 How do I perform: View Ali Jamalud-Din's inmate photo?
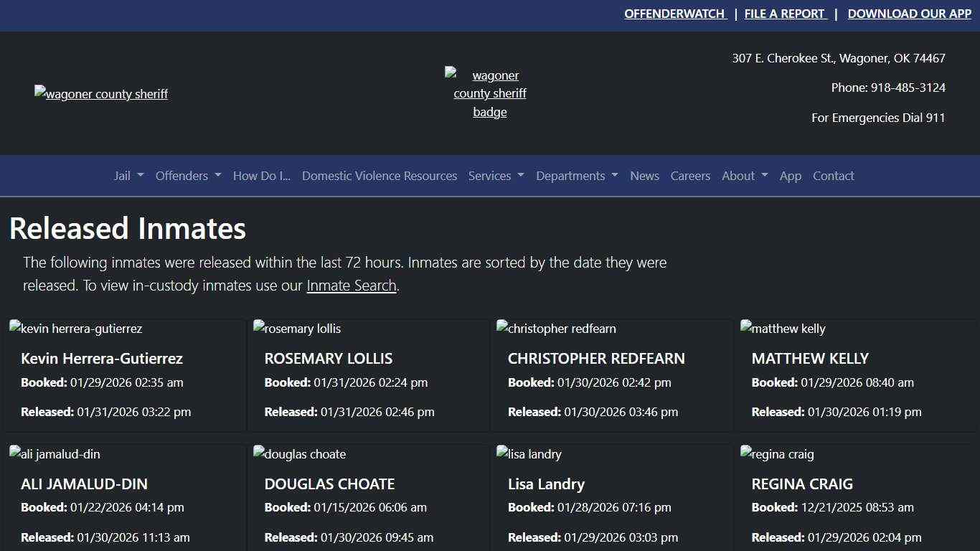coord(55,454)
